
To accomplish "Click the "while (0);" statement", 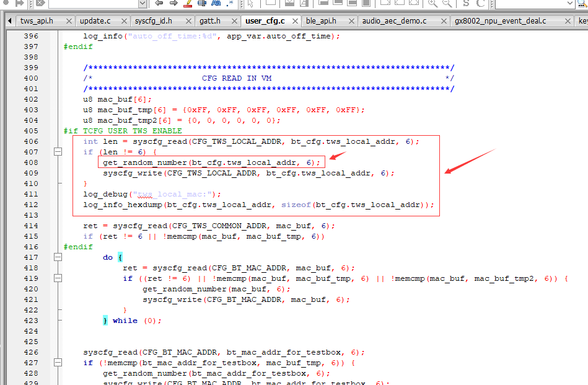I will [137, 321].
